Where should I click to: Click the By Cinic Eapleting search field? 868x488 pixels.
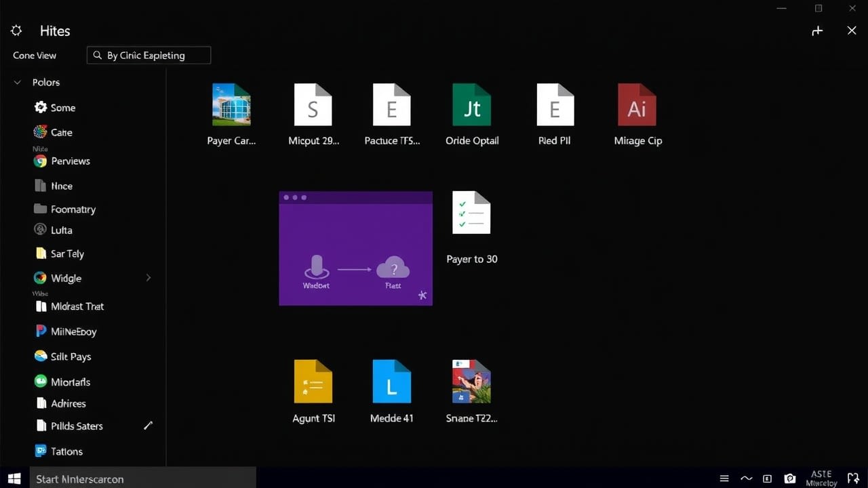coord(148,55)
